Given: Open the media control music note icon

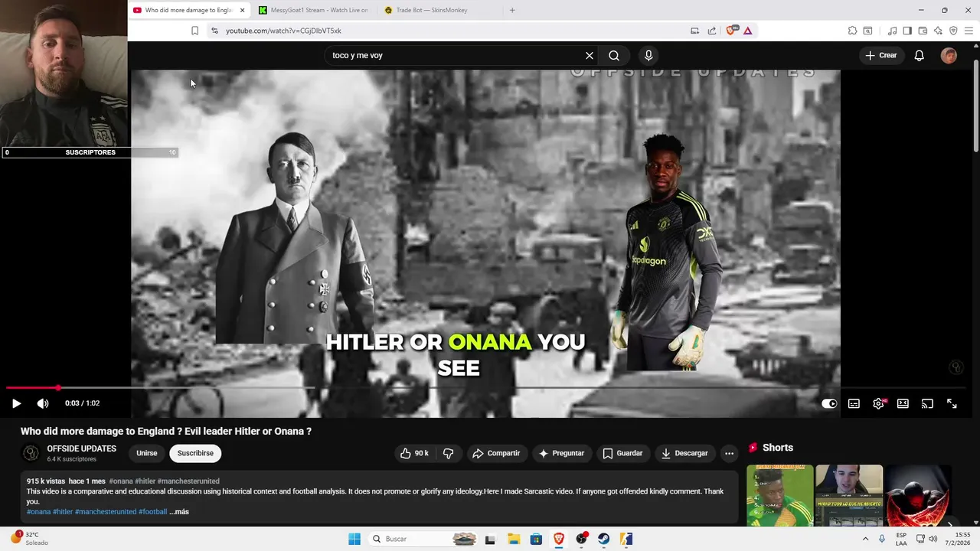Looking at the screenshot, I should (x=892, y=31).
